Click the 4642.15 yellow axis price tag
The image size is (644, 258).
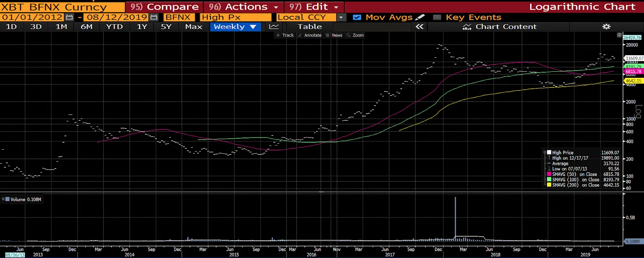tap(634, 81)
